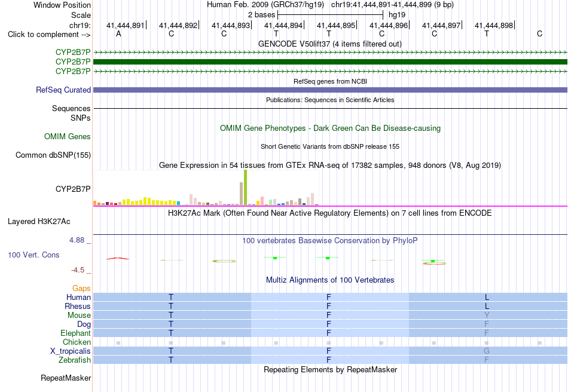Open the H3K27Ac Mark track title

[329, 213]
